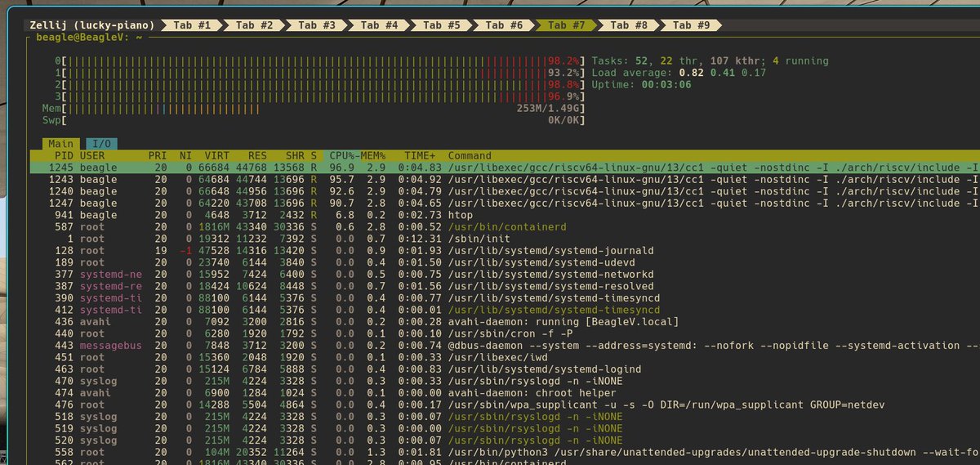Sort by VIRT column header

click(x=217, y=155)
